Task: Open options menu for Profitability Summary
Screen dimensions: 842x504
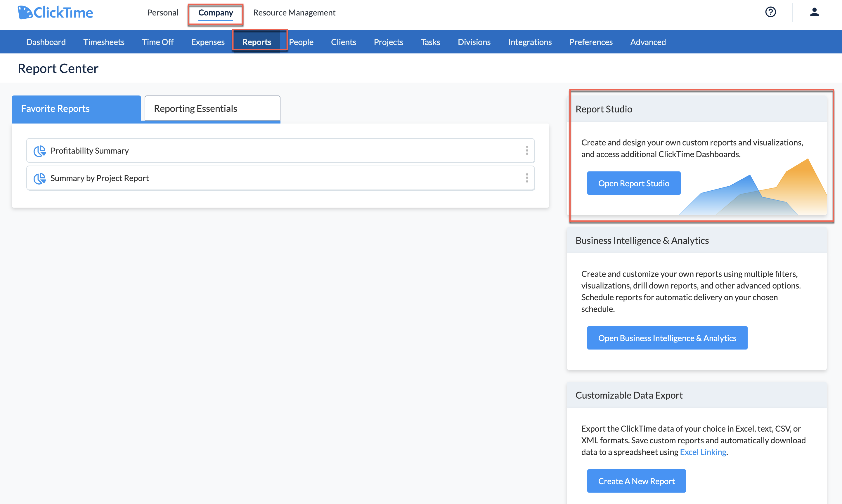Action: coord(527,150)
